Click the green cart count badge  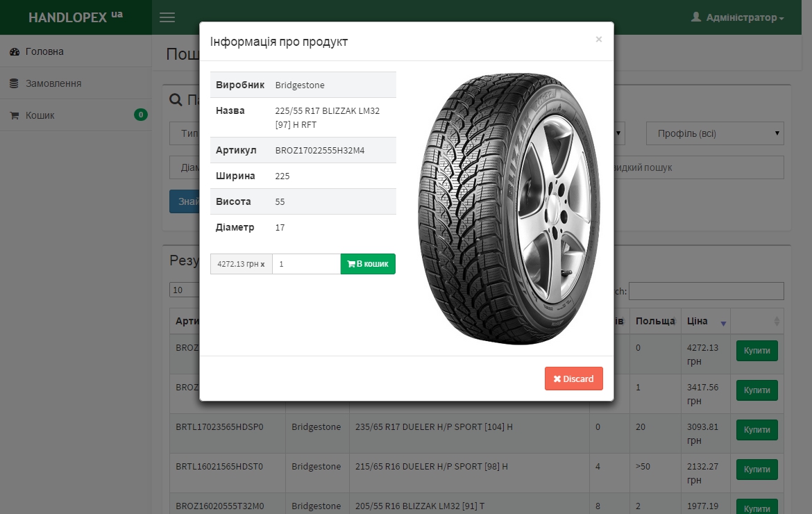141,115
